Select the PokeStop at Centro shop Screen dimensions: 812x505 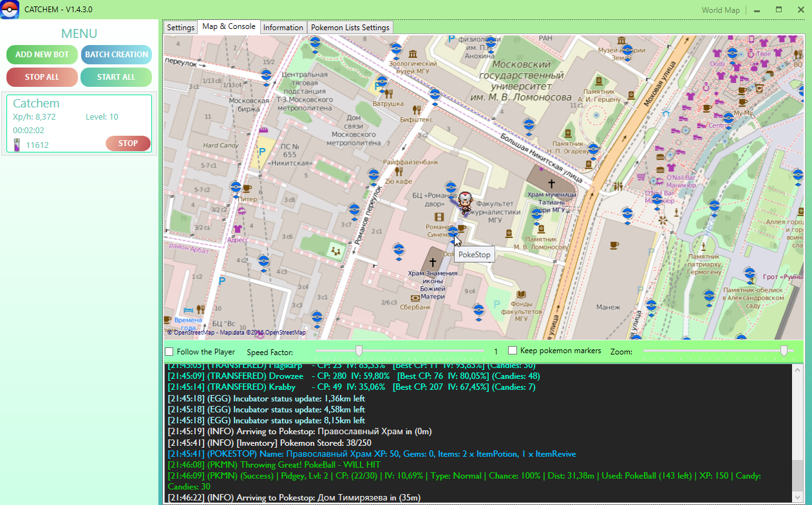click(728, 120)
